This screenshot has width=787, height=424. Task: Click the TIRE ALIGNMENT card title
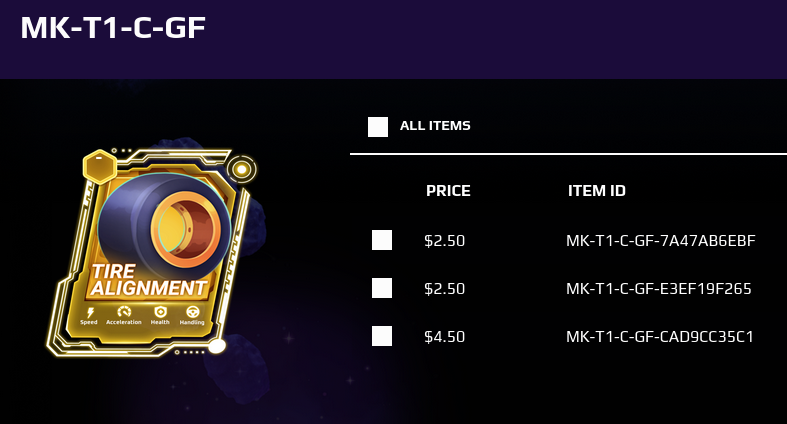(149, 280)
